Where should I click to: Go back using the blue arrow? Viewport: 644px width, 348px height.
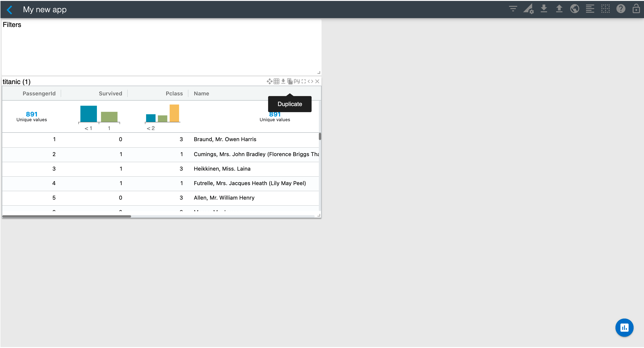tap(10, 10)
